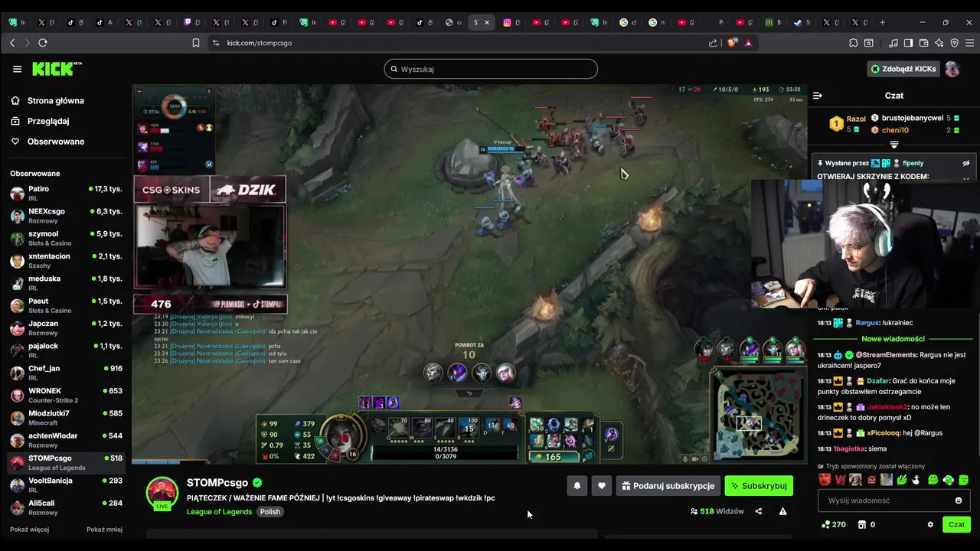Open Chef_jan channel in followed list
The width and height of the screenshot is (980, 551).
(66, 373)
